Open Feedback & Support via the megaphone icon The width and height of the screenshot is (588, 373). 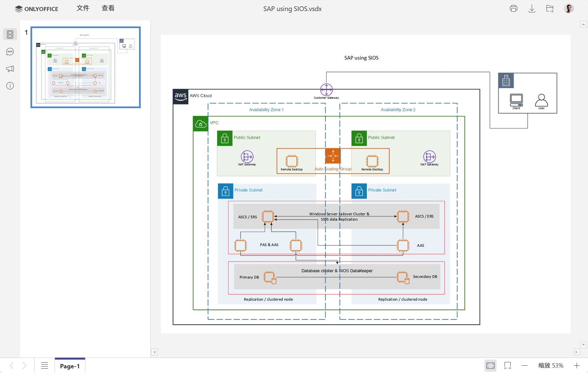click(x=10, y=69)
